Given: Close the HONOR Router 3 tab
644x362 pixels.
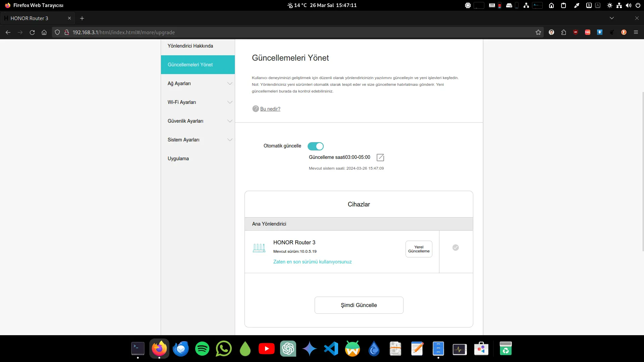Looking at the screenshot, I should [x=69, y=18].
